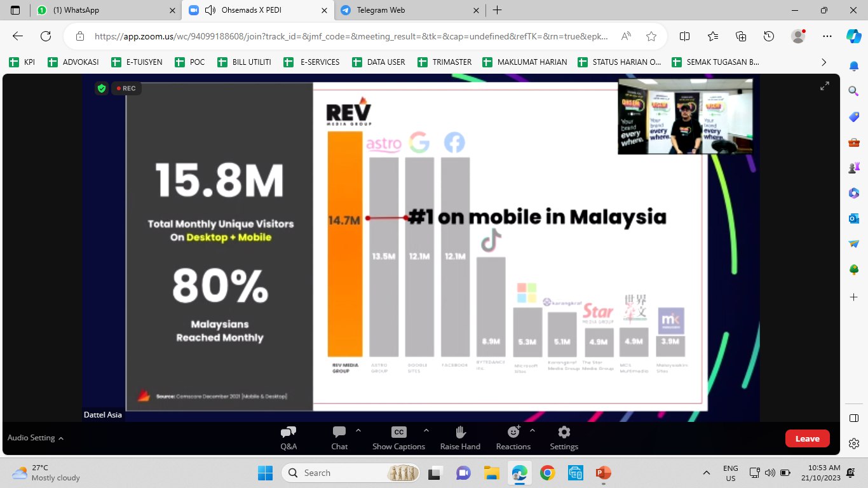Open sidebar Tools briefcase

(854, 142)
